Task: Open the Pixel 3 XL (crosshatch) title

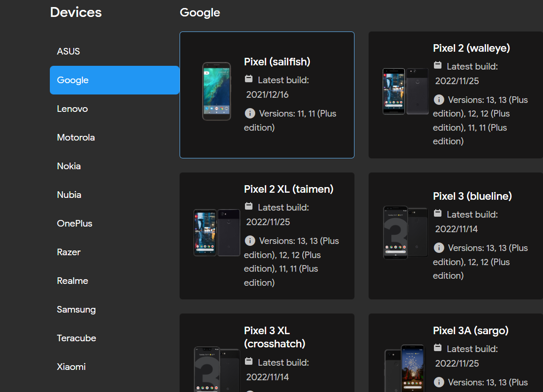Action: point(275,337)
